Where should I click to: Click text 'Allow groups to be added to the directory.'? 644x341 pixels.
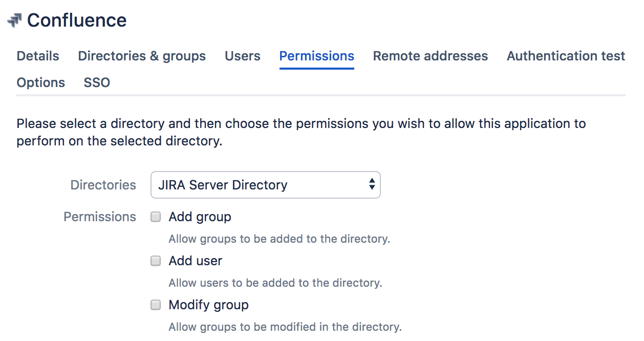280,239
